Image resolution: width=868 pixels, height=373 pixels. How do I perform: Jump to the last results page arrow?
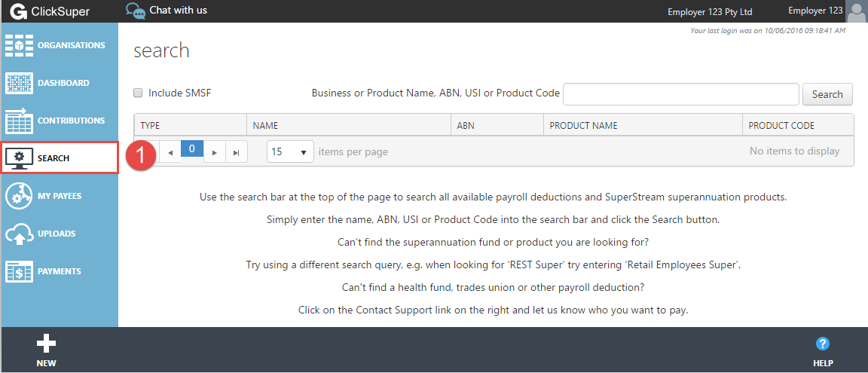237,152
